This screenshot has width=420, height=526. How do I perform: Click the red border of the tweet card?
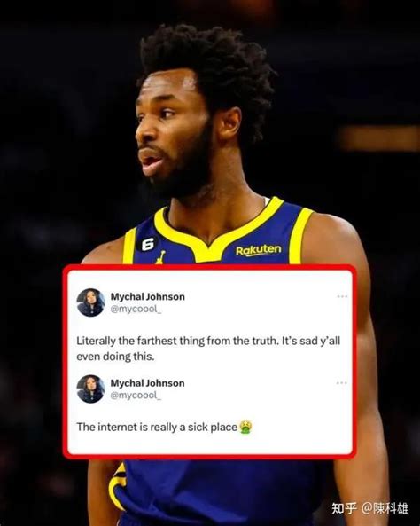coord(209,267)
